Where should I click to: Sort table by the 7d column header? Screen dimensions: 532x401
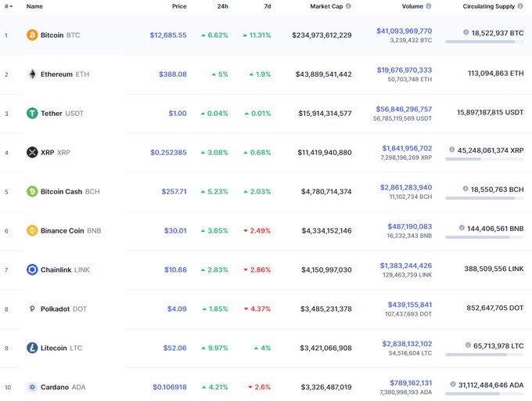coord(268,6)
